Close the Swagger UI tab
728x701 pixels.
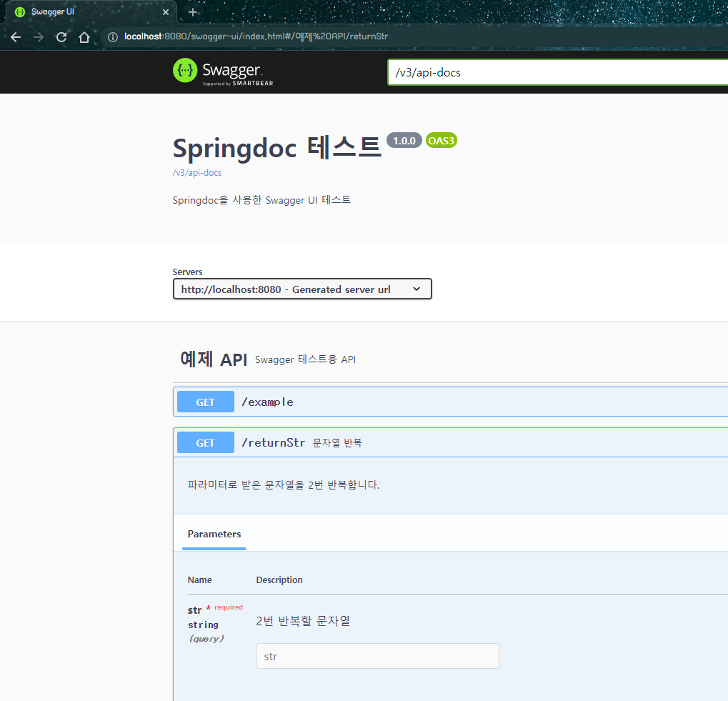click(x=166, y=12)
